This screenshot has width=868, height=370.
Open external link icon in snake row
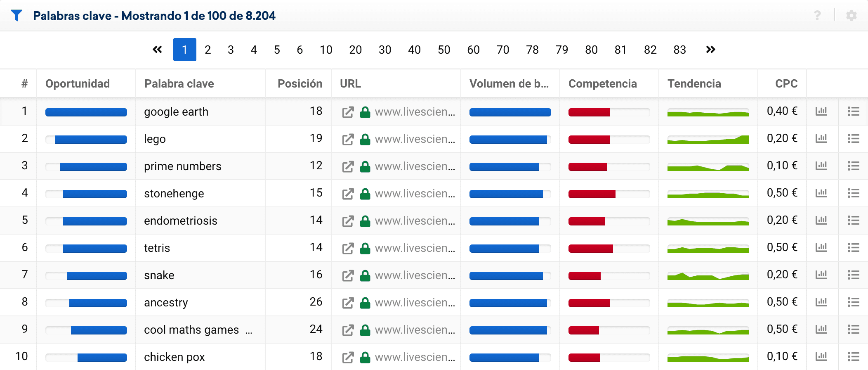point(348,275)
